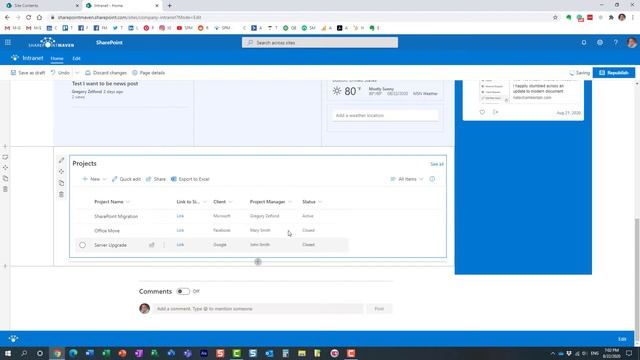Open a new browser tab
Screen dimensions: 640x360
(x=169, y=6)
